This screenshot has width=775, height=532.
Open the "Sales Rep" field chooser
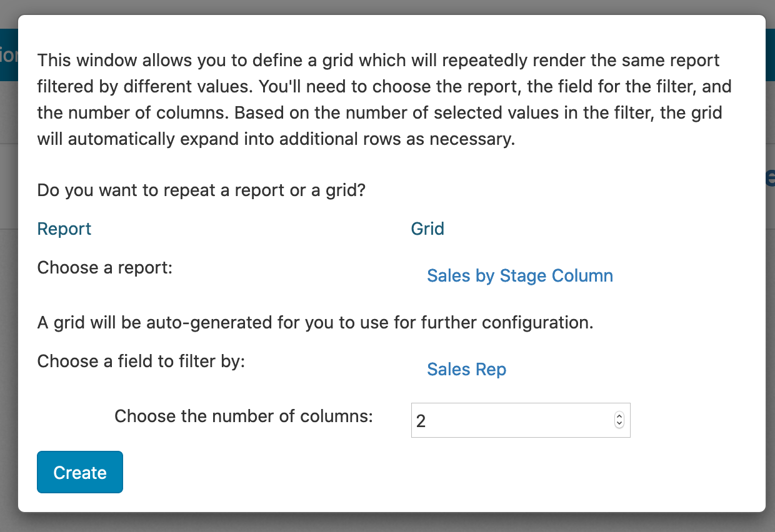click(466, 369)
